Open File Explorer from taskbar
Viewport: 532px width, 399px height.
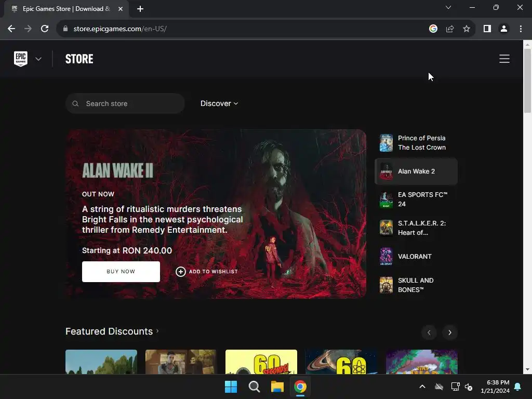(x=277, y=387)
